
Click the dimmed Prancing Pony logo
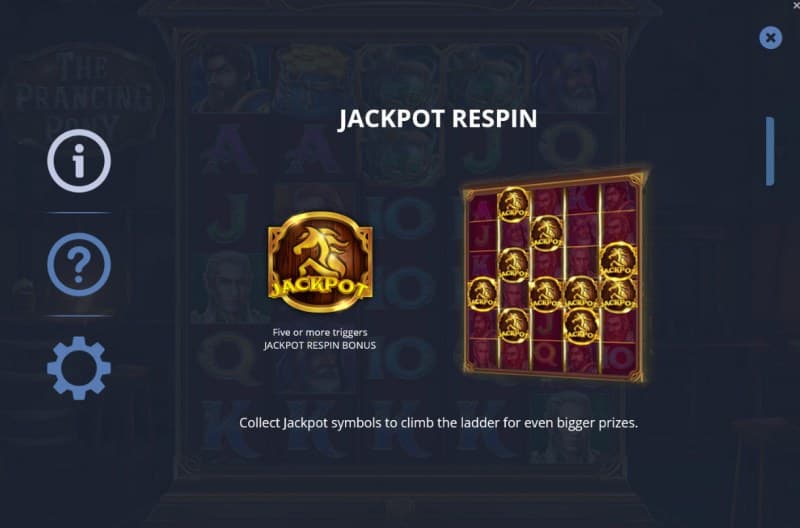pos(83,94)
